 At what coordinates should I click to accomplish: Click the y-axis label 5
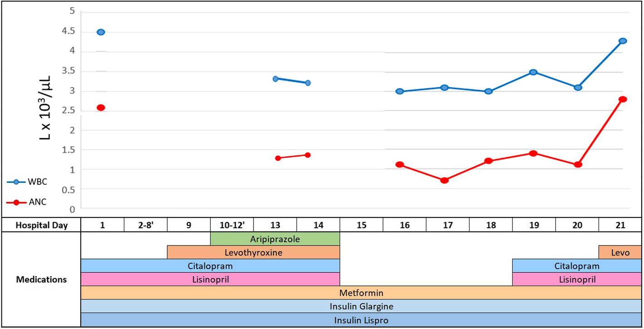71,10
